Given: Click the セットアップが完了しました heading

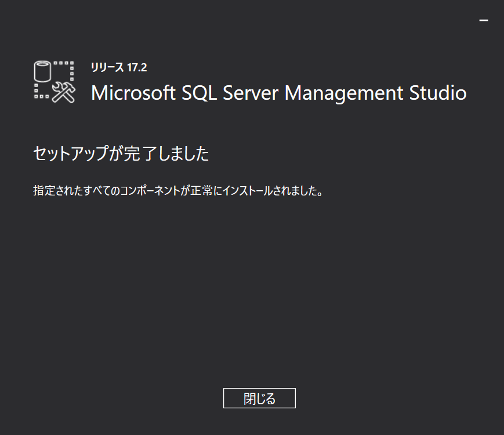Looking at the screenshot, I should pyautogui.click(x=121, y=153).
